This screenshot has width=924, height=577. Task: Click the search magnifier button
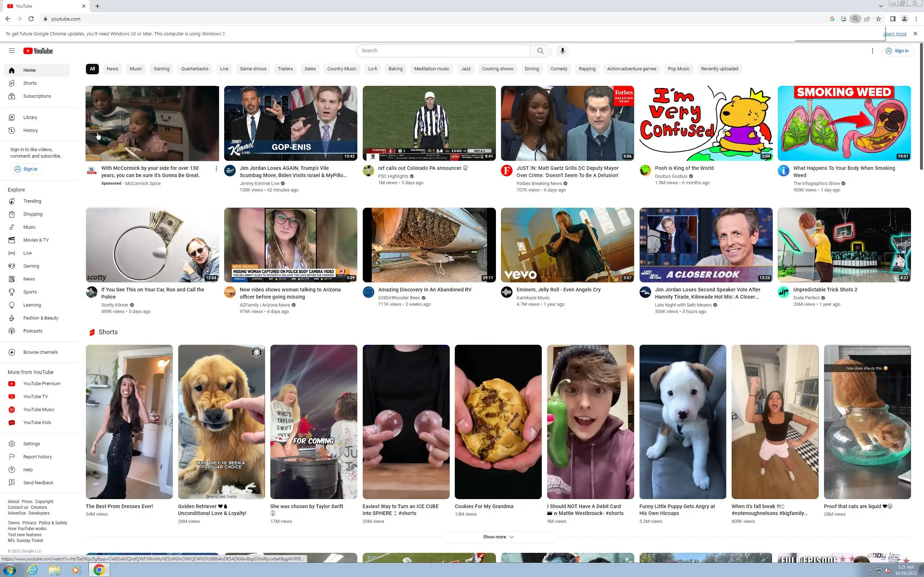pyautogui.click(x=540, y=51)
